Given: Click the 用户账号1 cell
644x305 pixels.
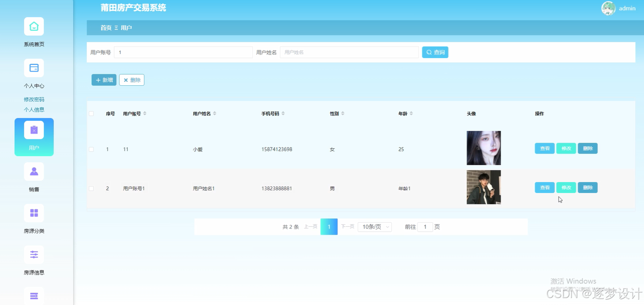Looking at the screenshot, I should (134, 189).
